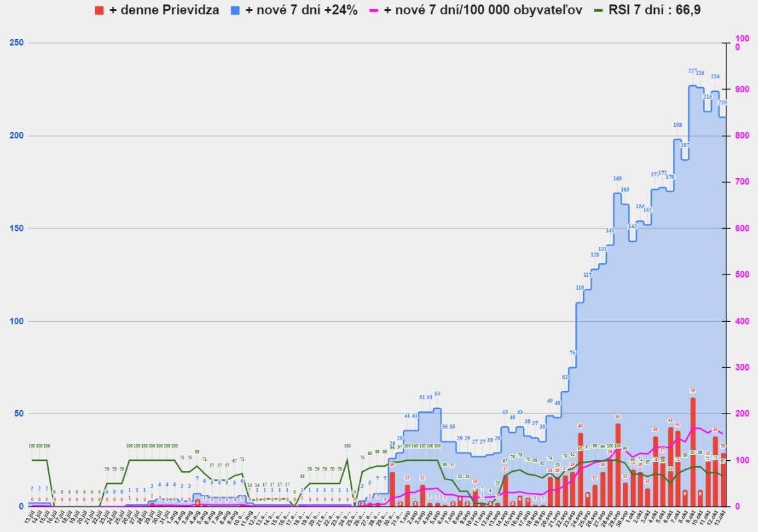This screenshot has height=532, width=758.
Task: Click the blue data label 224
Action: (715, 76)
